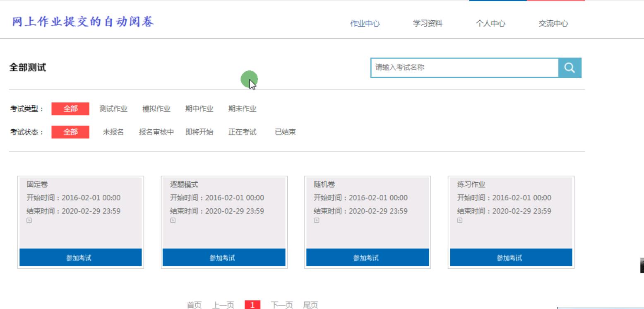The image size is (644, 309).
Task: Focus the 请输入考试名称 search field
Action: (464, 68)
